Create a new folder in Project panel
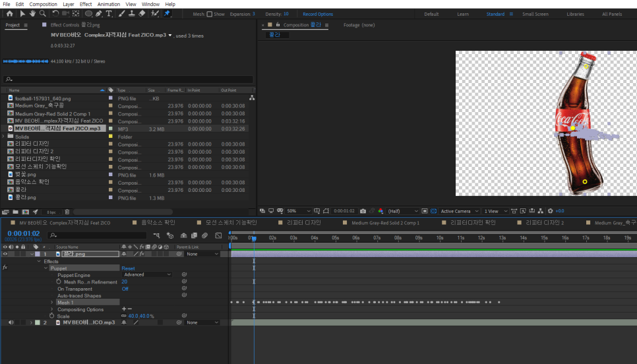Image resolution: width=637 pixels, height=364 pixels. click(x=15, y=212)
